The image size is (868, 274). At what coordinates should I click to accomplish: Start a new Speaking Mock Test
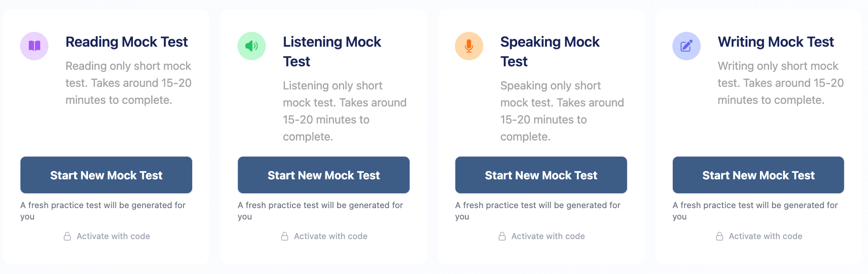tap(541, 175)
